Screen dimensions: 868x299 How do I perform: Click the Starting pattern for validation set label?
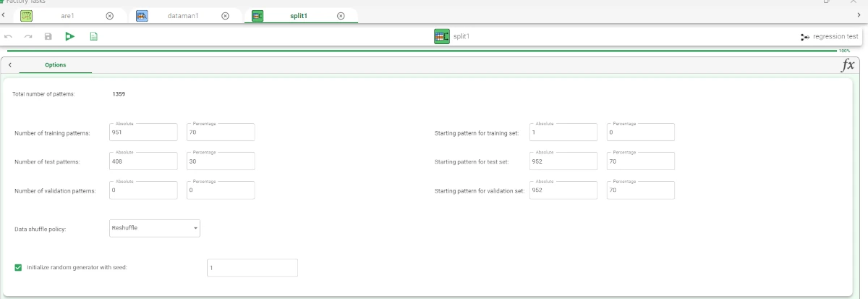[479, 191]
